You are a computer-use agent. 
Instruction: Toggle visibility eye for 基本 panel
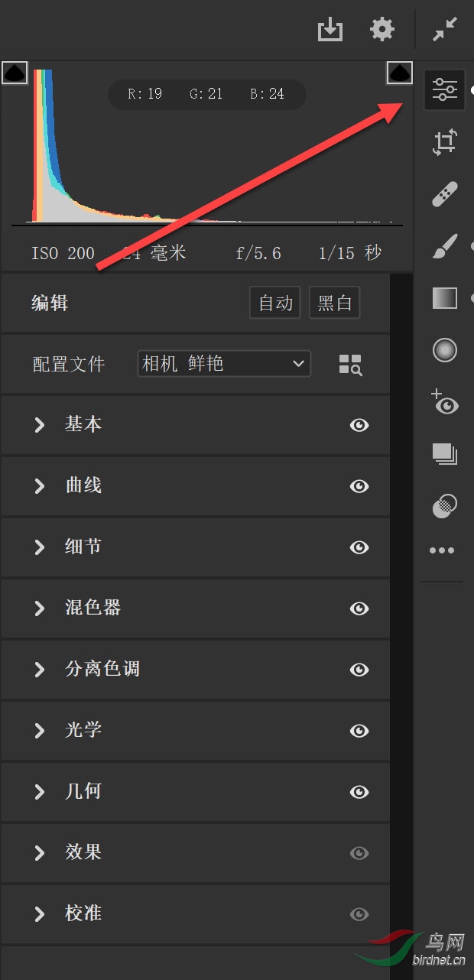pyautogui.click(x=359, y=425)
